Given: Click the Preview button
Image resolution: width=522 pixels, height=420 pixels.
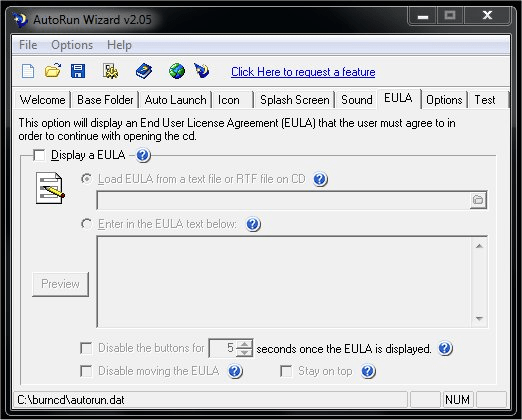Looking at the screenshot, I should pos(60,284).
